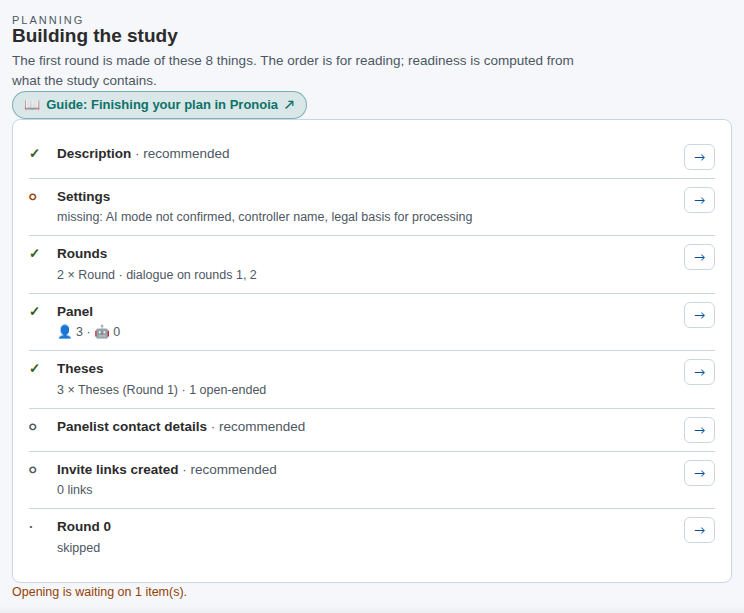Click '2 × Round · dialogue on rounds 1, 2'
The image size is (744, 613).
(157, 275)
